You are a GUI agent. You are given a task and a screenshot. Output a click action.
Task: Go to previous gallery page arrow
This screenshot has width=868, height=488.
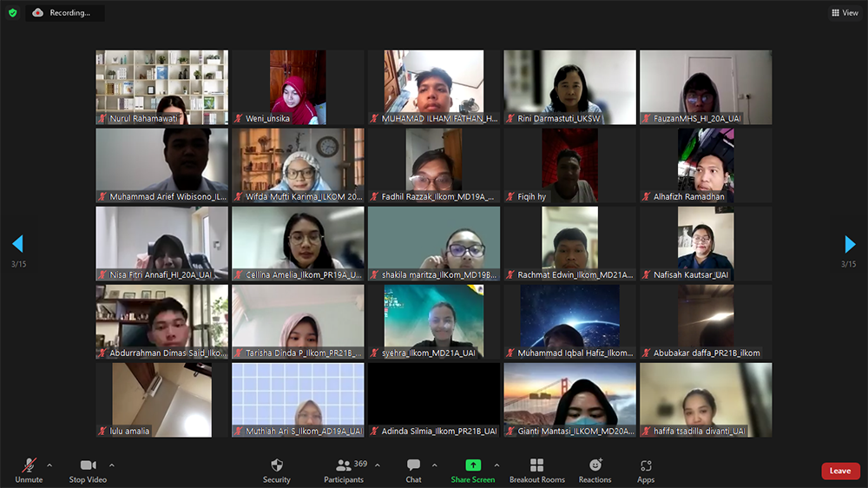(x=17, y=244)
